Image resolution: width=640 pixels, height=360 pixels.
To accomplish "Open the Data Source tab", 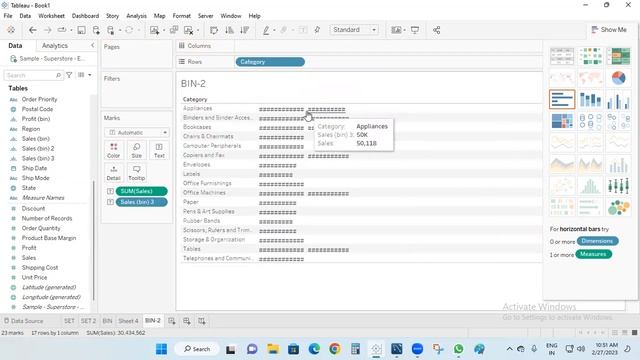I will coord(23,321).
